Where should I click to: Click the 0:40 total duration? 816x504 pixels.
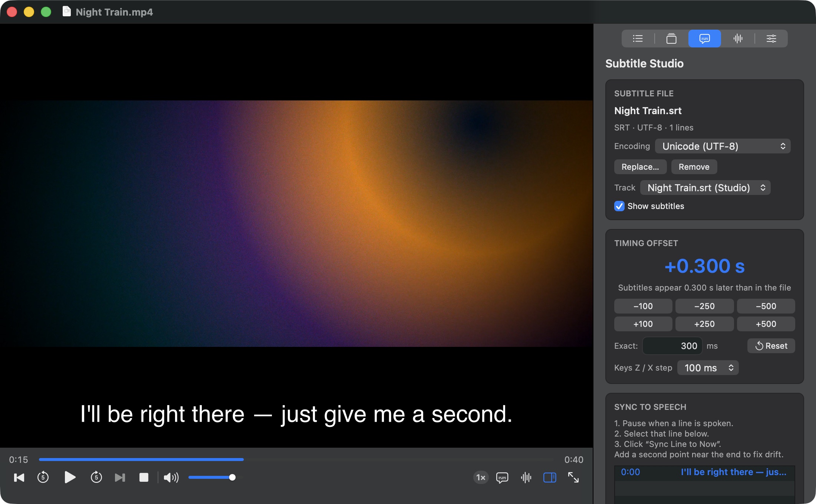coord(574,460)
